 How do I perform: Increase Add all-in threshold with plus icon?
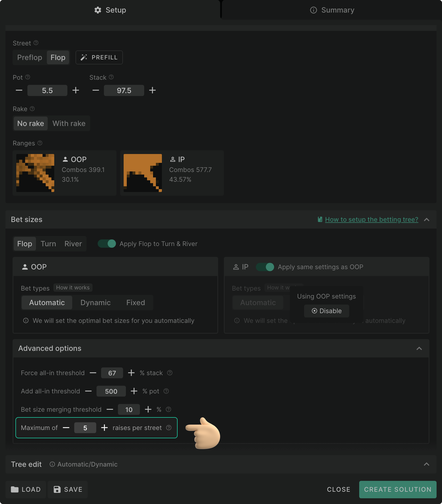coord(134,391)
